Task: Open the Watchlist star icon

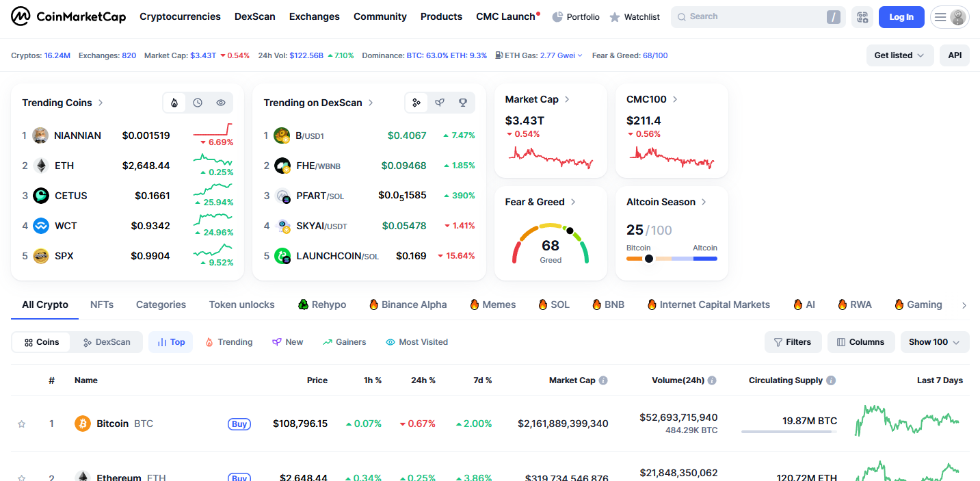Action: pyautogui.click(x=614, y=17)
